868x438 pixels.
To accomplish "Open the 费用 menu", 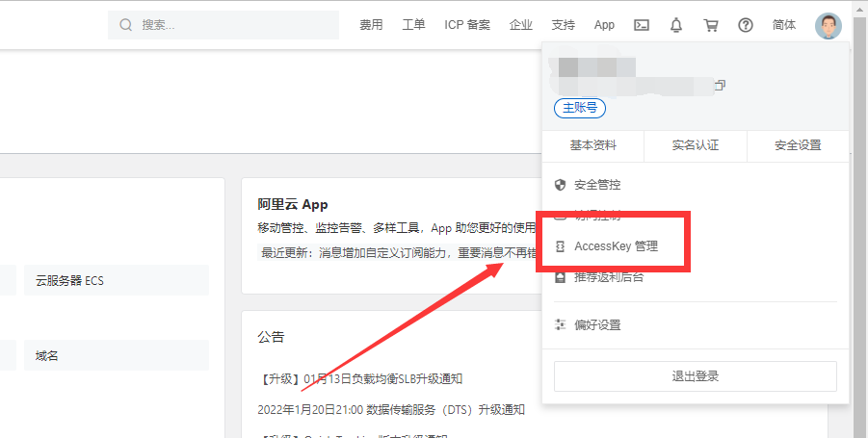I will (x=371, y=25).
